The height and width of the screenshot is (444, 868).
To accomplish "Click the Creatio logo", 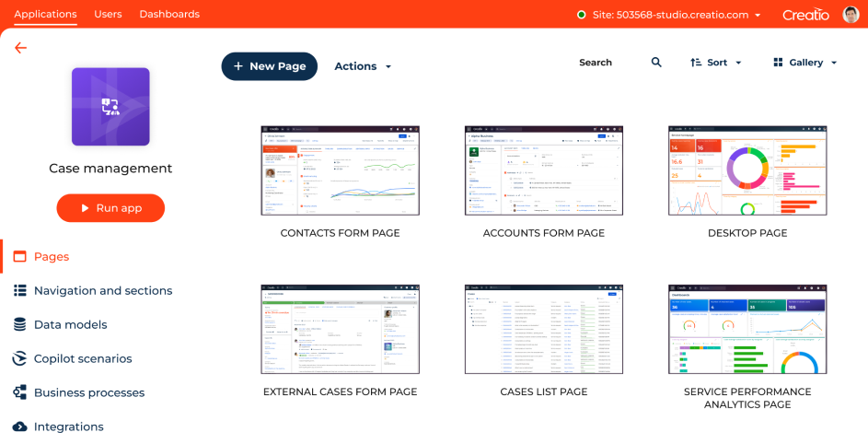I will point(805,15).
